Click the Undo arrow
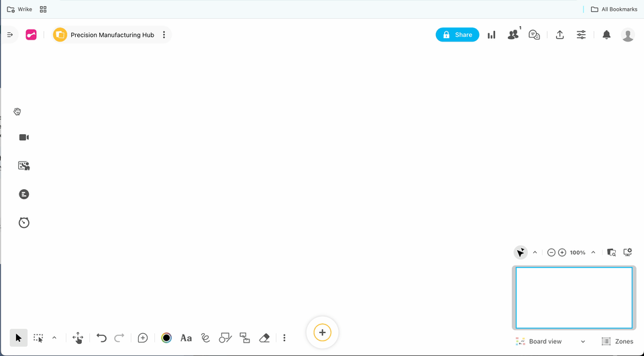The image size is (644, 356). point(101,338)
